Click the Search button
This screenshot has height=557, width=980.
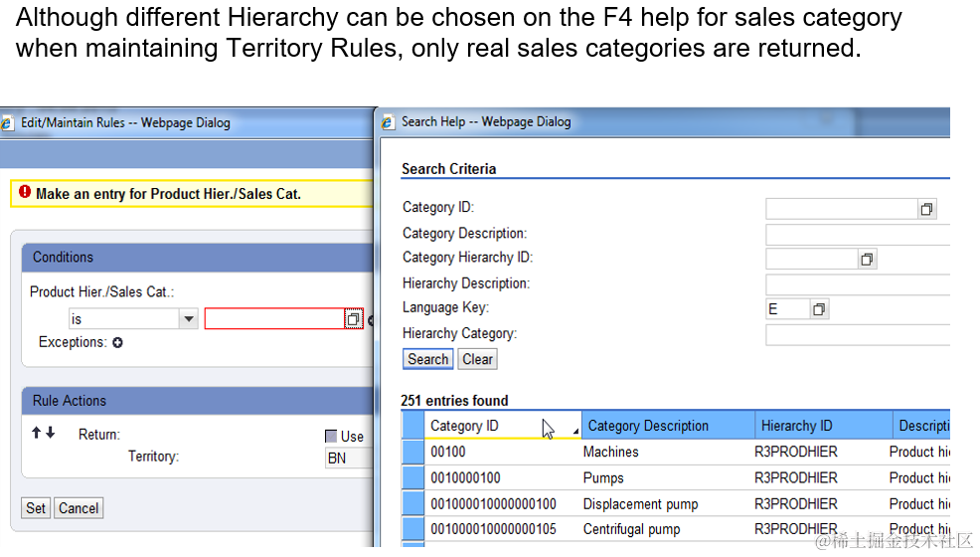428,359
